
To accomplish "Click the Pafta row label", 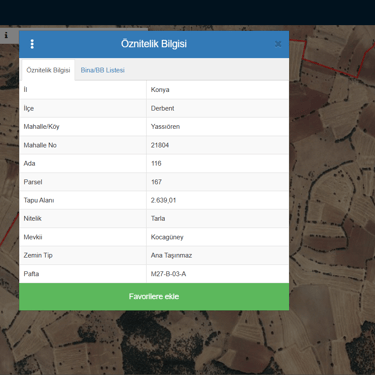I will [x=31, y=274].
